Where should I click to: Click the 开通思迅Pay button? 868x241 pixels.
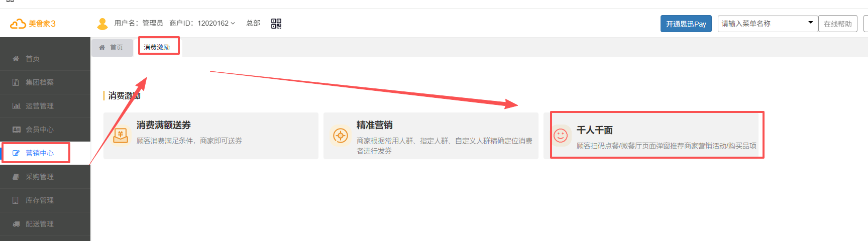(x=686, y=24)
